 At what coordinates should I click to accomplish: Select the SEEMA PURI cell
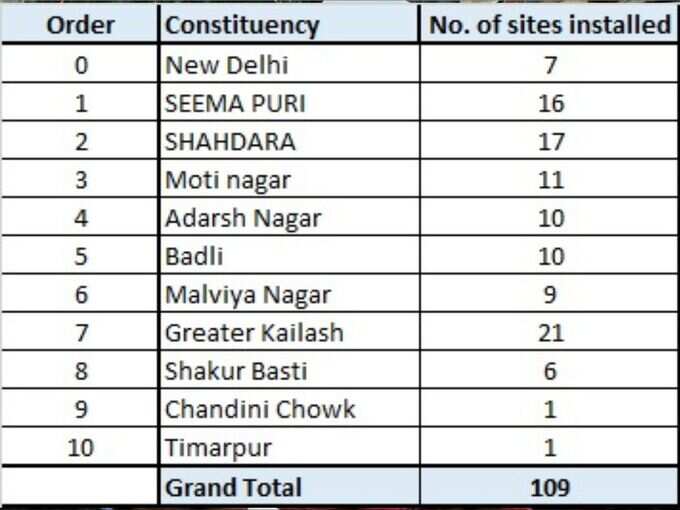(x=290, y=102)
